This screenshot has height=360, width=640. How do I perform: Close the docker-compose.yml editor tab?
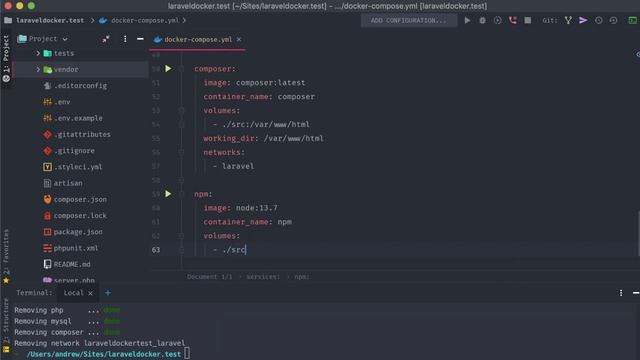(239, 39)
